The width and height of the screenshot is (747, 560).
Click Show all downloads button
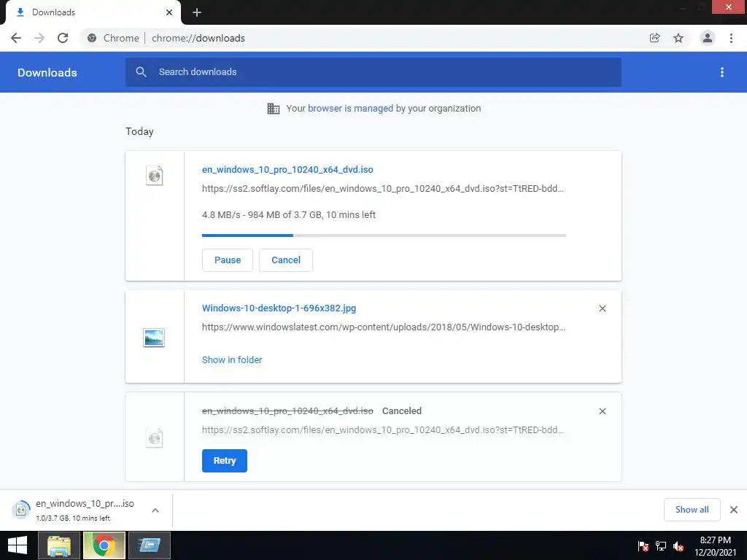[x=692, y=510]
